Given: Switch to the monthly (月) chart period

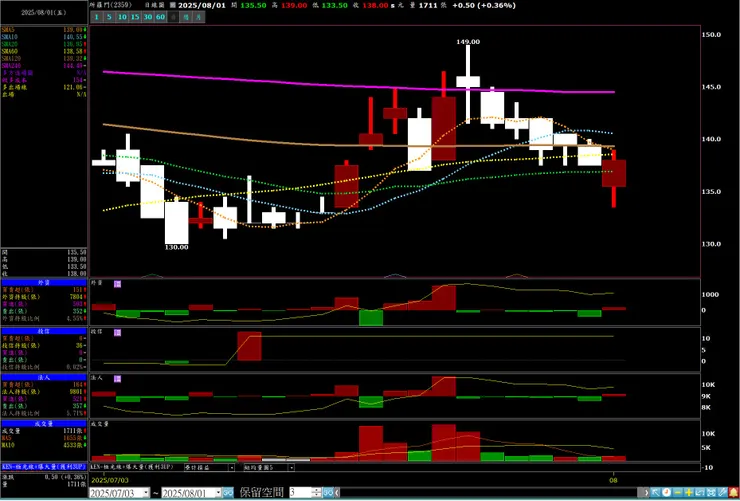Looking at the screenshot, I should click(x=199, y=17).
